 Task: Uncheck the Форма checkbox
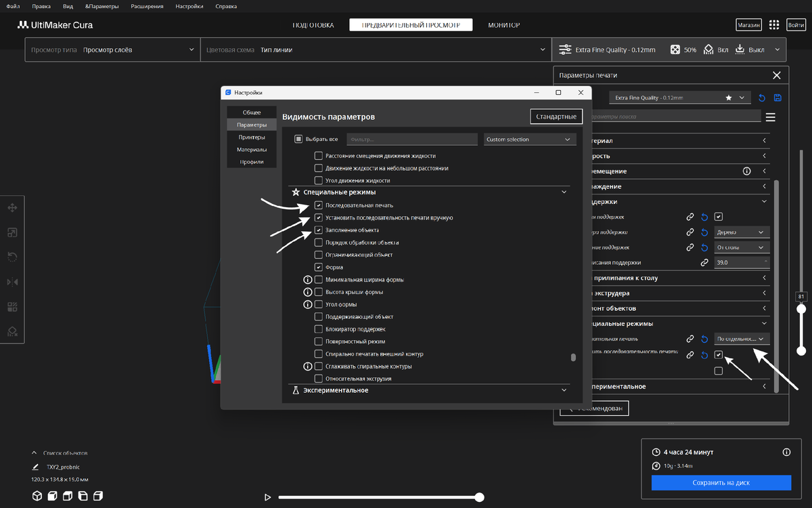[x=319, y=268]
